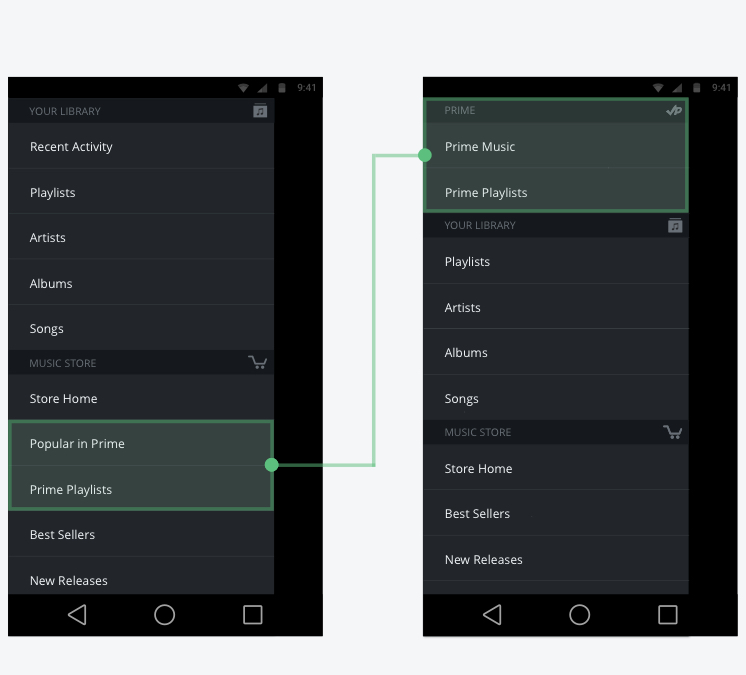
Task: Open Recent Activity in left phone
Action: pos(141,146)
